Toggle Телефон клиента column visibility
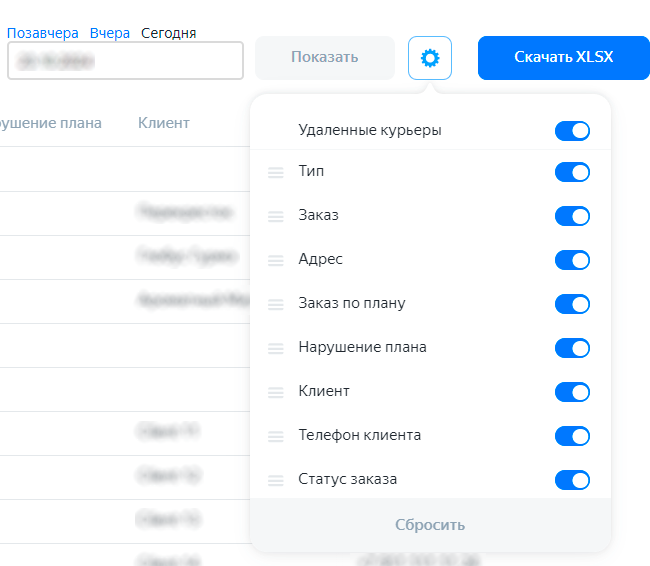Viewport: 650px width, 566px height. click(572, 436)
